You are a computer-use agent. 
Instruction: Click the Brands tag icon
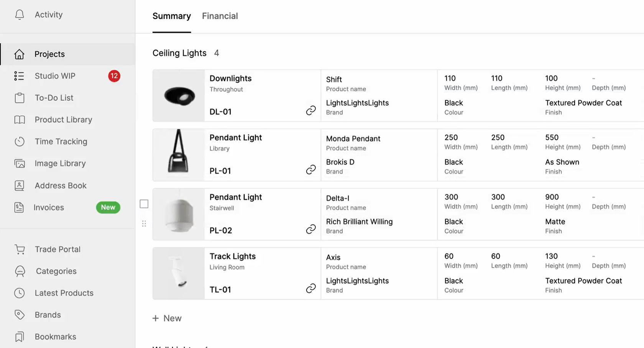pos(20,315)
